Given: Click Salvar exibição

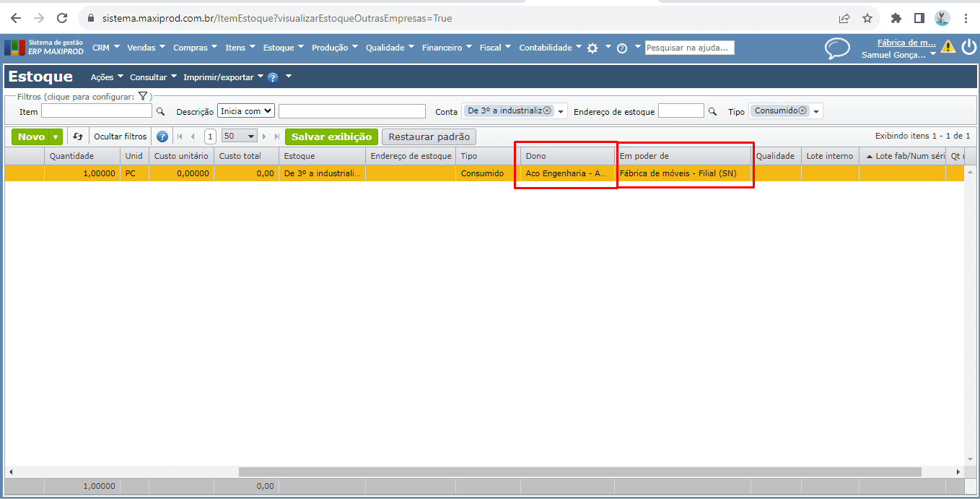Looking at the screenshot, I should pos(331,136).
